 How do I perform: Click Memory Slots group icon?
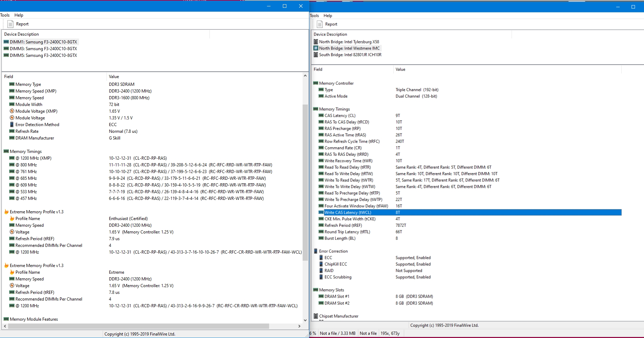[x=316, y=290]
